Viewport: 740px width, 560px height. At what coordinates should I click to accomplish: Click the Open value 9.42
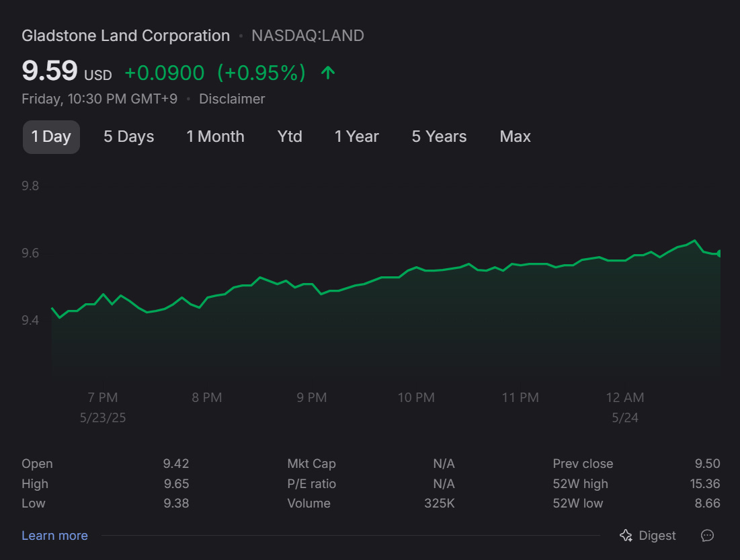point(176,464)
